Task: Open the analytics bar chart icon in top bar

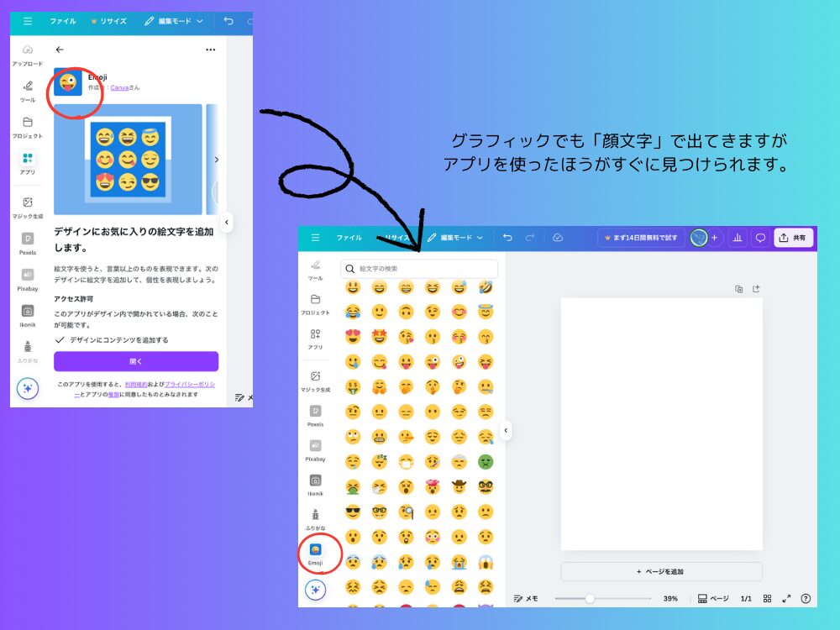Action: point(738,238)
